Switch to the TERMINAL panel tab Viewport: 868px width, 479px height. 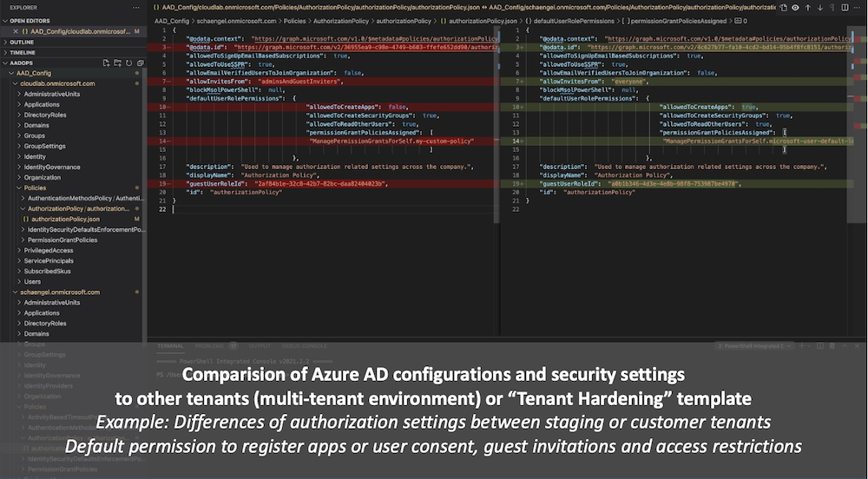(x=170, y=346)
